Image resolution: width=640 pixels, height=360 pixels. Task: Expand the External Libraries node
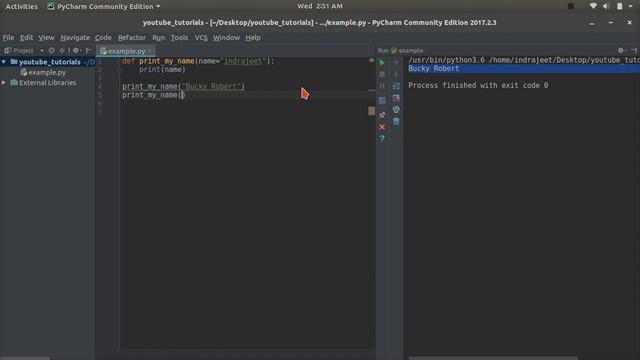pyautogui.click(x=4, y=82)
